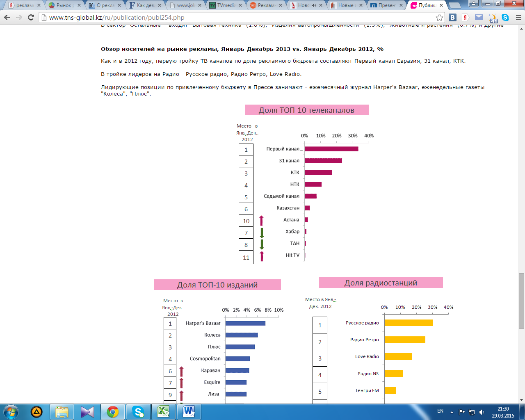
Task: Click the Cosmopolitan chart label
Action: coord(205,358)
